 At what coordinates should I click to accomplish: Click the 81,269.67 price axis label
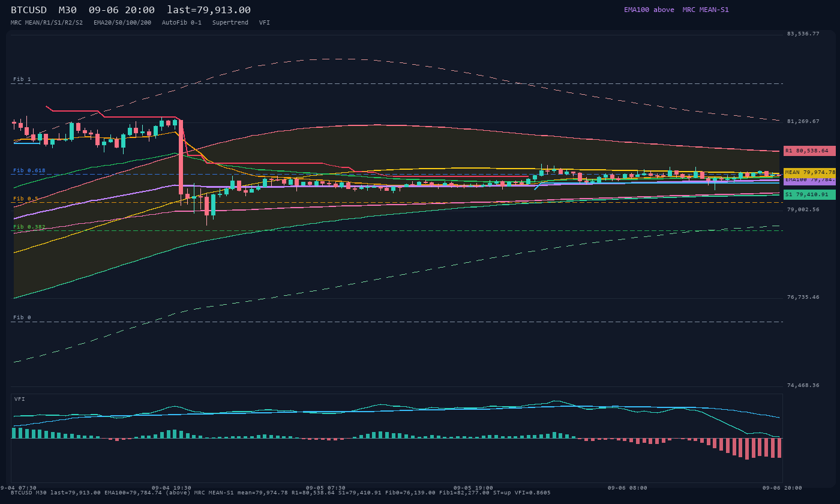point(803,121)
